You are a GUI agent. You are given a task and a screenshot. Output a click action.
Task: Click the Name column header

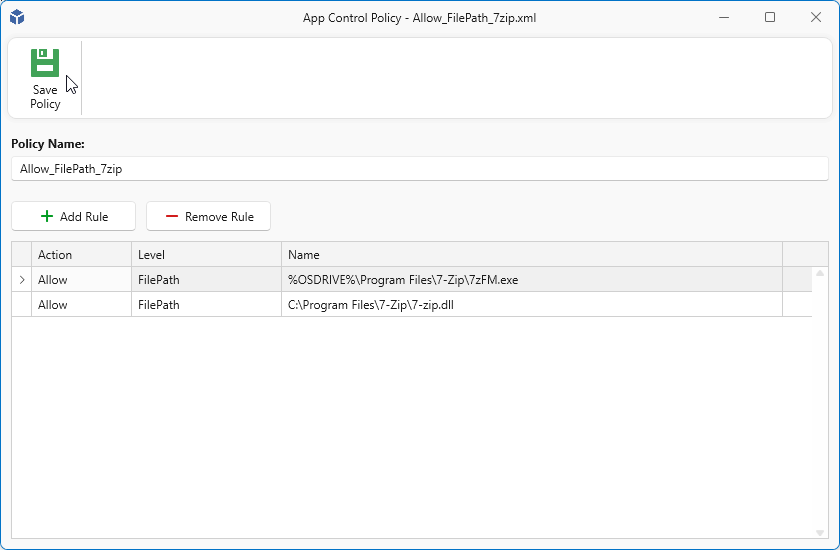[531, 255]
